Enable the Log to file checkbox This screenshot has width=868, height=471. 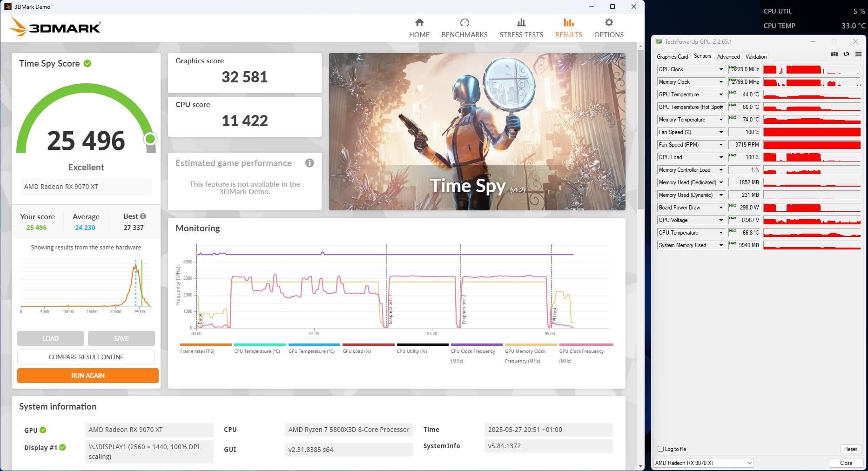pyautogui.click(x=660, y=449)
